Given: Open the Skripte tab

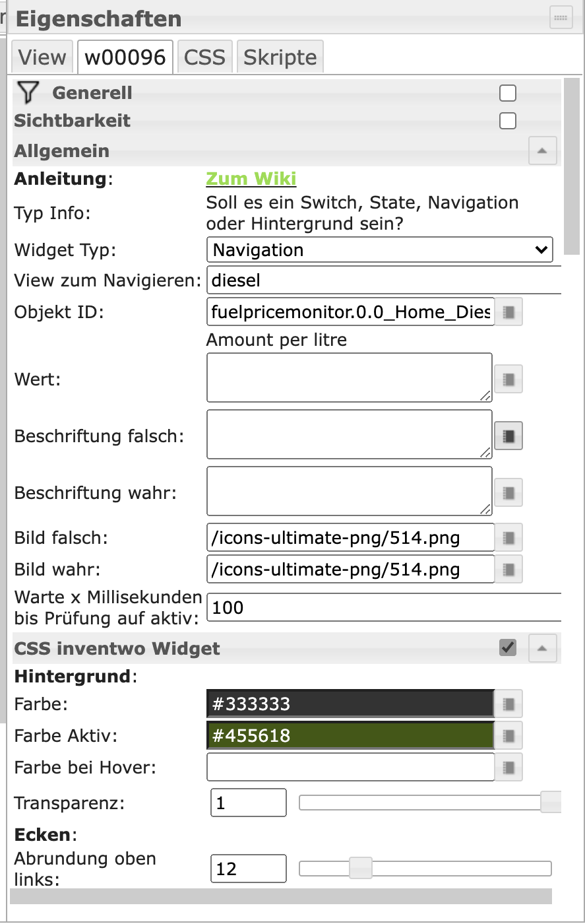Looking at the screenshot, I should pos(280,57).
